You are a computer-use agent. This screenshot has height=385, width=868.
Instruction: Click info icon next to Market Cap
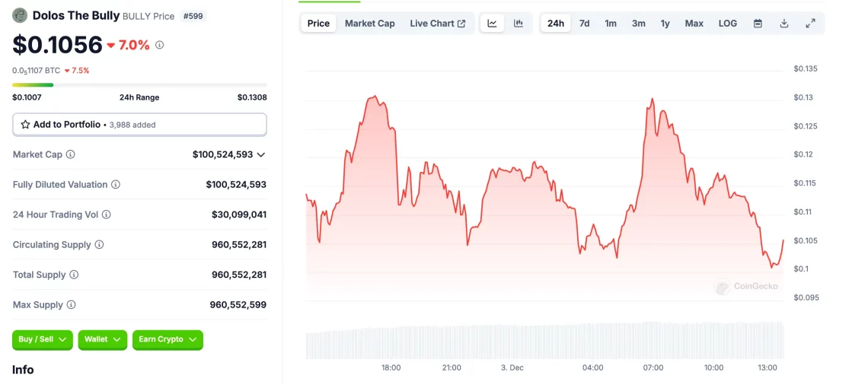click(x=71, y=154)
